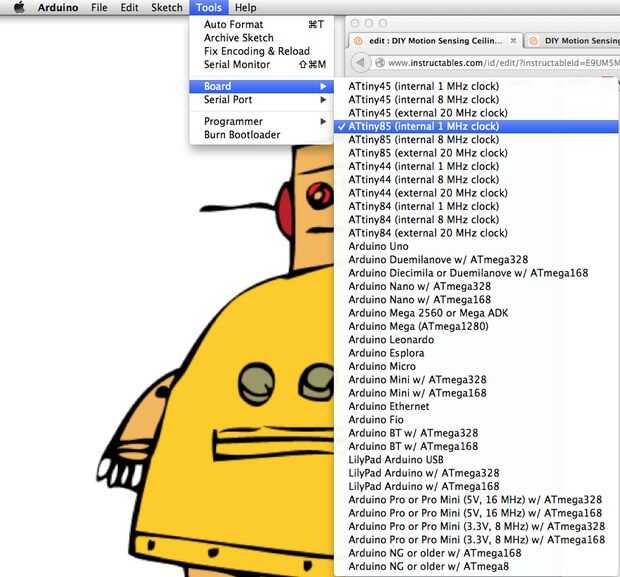Select ATtiny45 (external 20 MHz clock)

click(x=476, y=113)
